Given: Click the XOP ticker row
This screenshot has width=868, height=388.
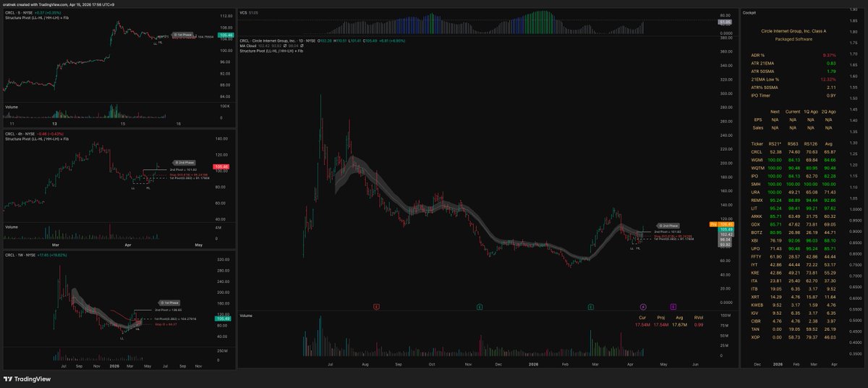Looking at the screenshot, I should tap(793, 337).
